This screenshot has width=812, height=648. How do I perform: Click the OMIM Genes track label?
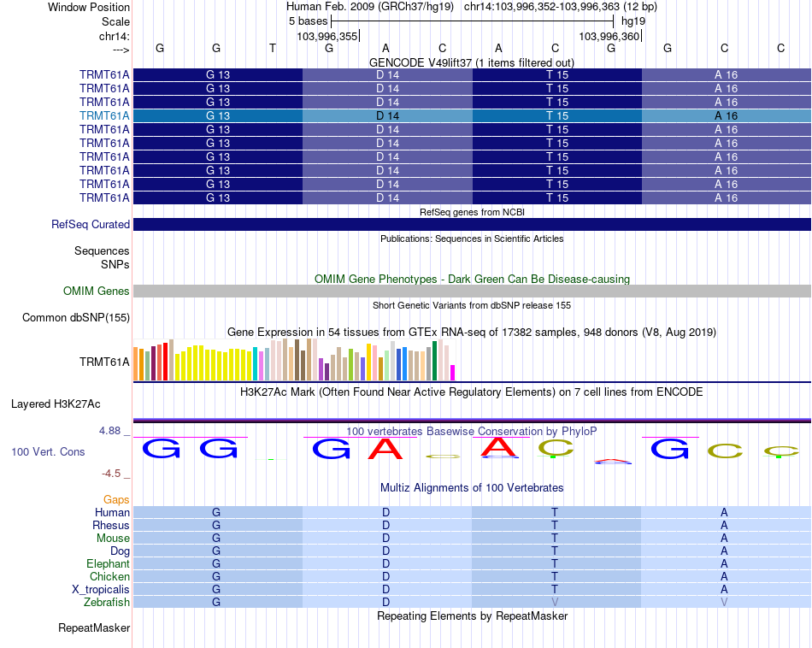[x=97, y=292]
